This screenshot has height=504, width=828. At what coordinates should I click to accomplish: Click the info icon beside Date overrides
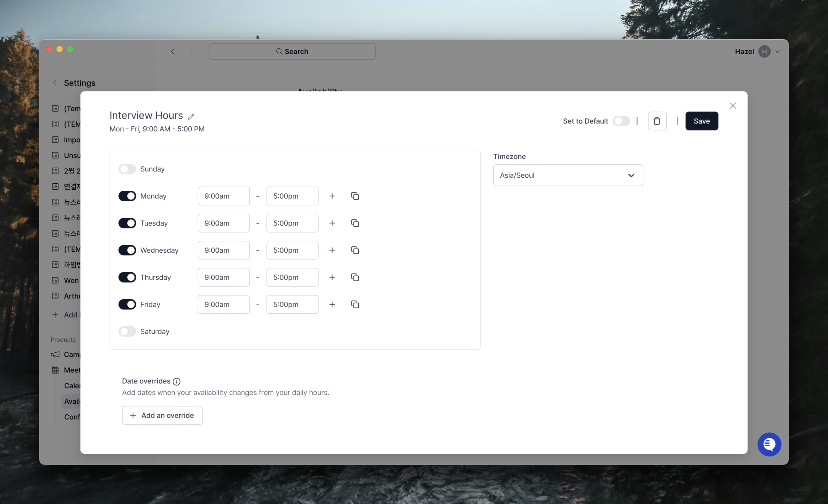click(176, 381)
